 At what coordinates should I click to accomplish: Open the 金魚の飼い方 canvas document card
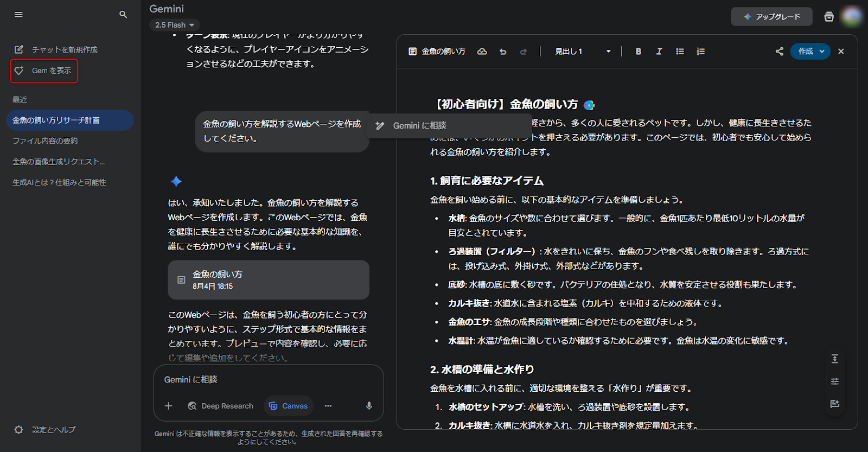click(x=269, y=280)
